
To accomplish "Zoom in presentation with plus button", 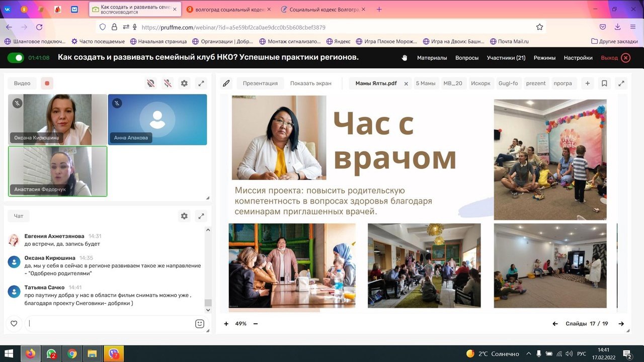I will [226, 324].
